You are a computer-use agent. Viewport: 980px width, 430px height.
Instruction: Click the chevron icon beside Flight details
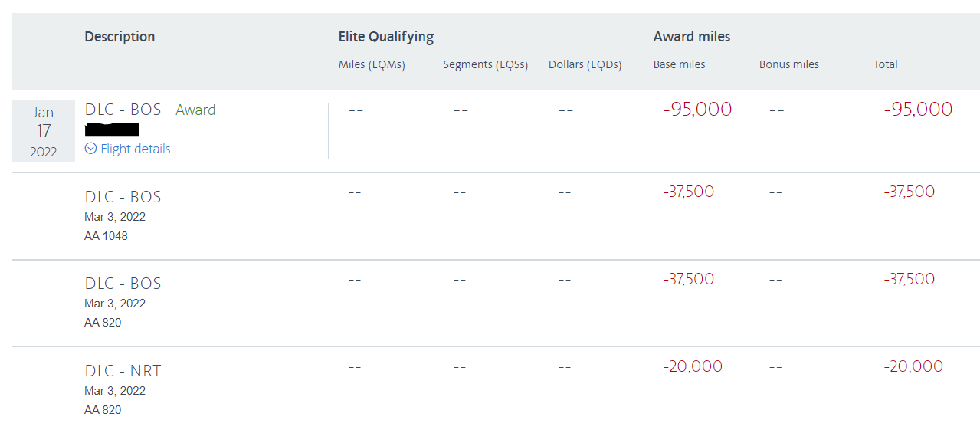click(x=90, y=149)
